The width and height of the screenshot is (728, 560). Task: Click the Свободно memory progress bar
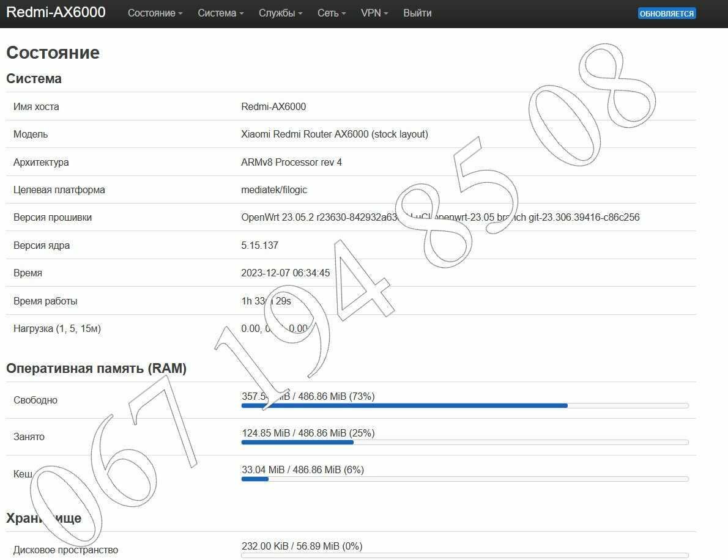click(465, 405)
